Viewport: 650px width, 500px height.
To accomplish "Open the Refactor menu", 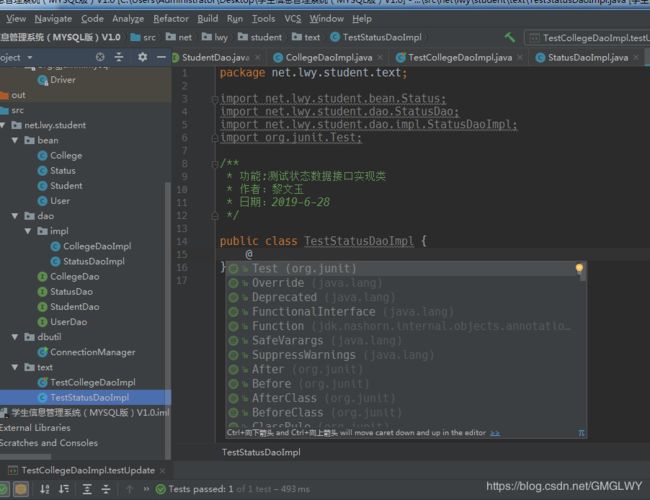I will pos(170,19).
